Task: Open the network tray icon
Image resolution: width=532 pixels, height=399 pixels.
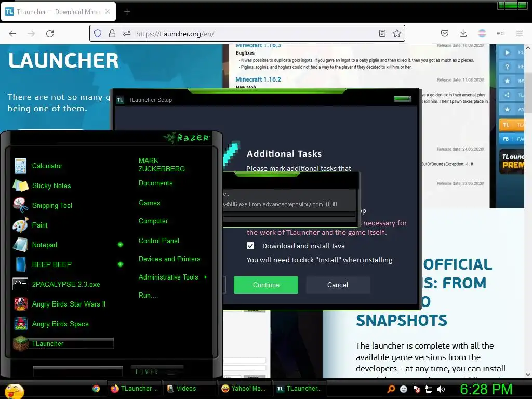Action: pyautogui.click(x=429, y=389)
